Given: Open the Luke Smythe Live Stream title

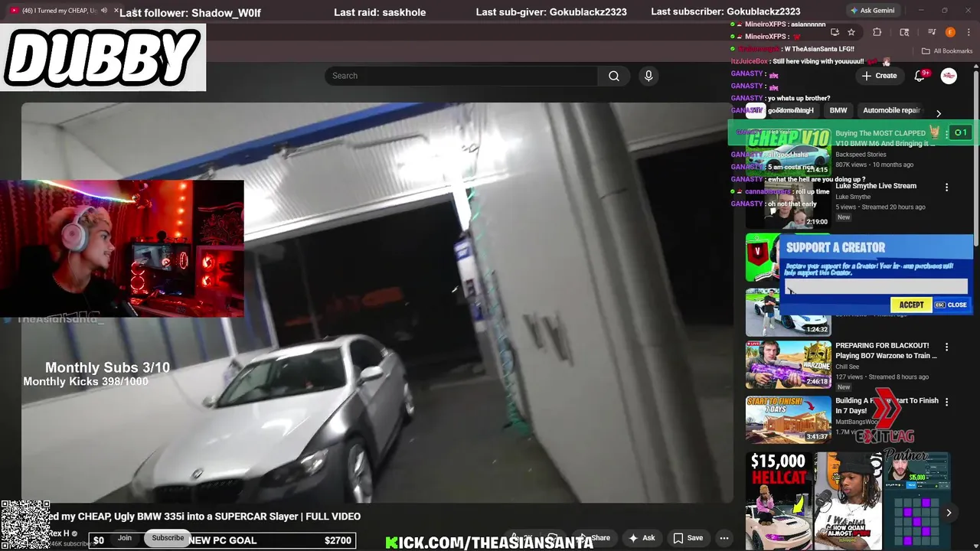Looking at the screenshot, I should 876,185.
